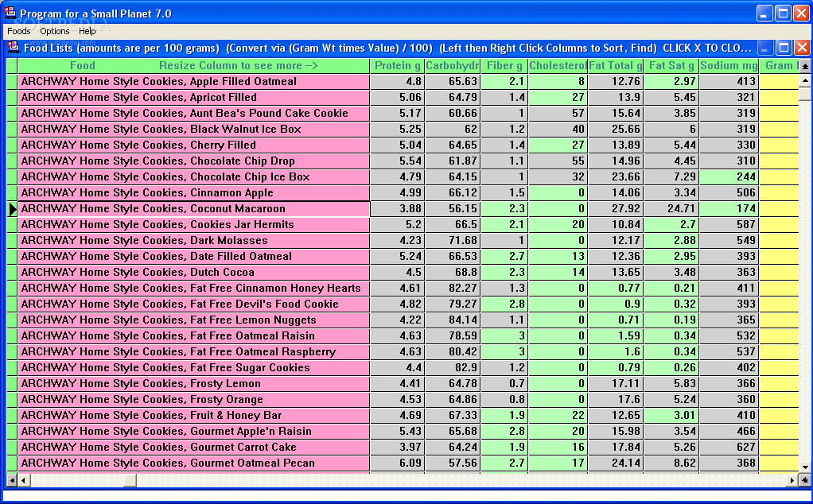Jump to last column with rightmost end arrow
Screen dimensions: 813x504
coord(805,481)
